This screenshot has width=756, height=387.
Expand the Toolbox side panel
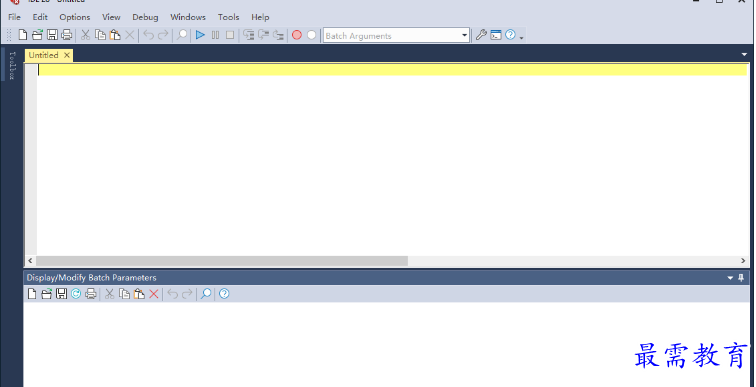(x=12, y=65)
